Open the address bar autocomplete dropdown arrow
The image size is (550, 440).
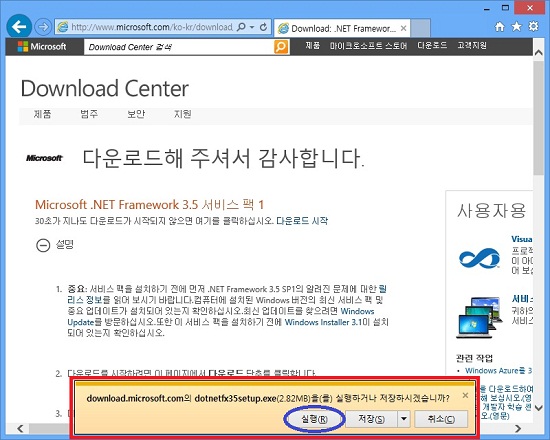coord(252,27)
